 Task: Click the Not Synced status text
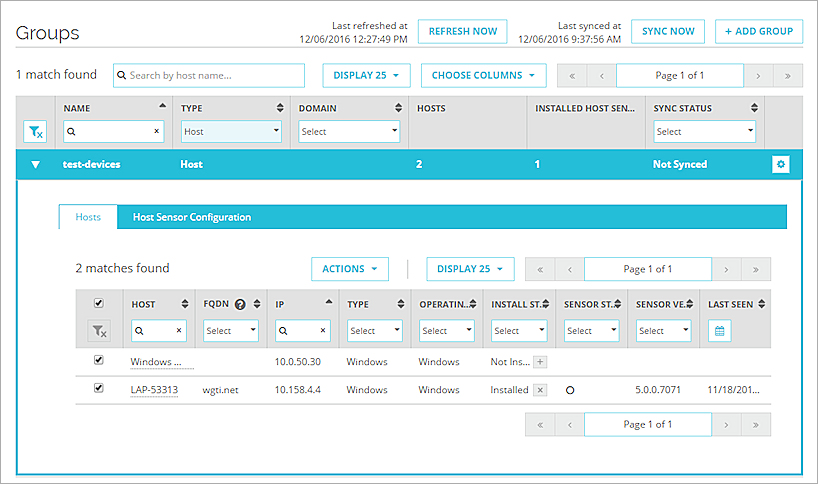(680, 164)
